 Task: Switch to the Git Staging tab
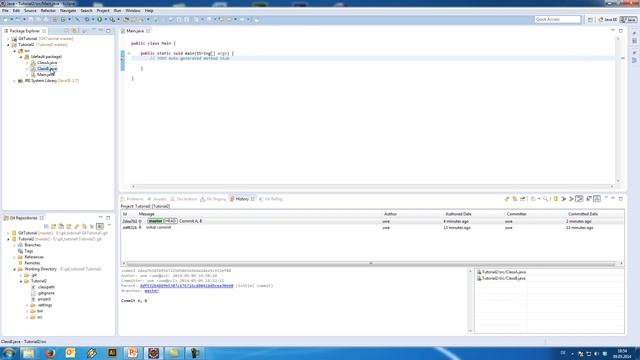point(213,199)
